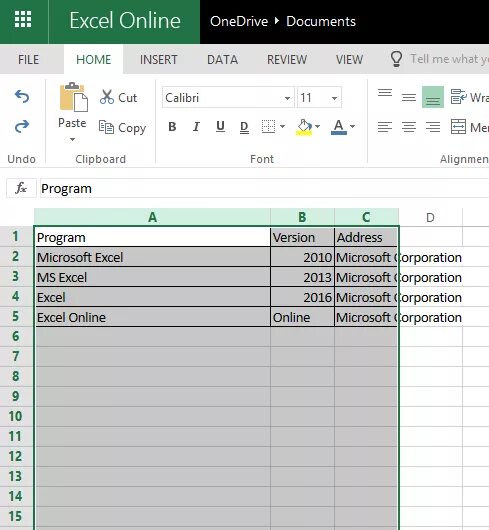Toggle the highlighted Bottom Align icon
The height and width of the screenshot is (530, 489).
coord(433,97)
